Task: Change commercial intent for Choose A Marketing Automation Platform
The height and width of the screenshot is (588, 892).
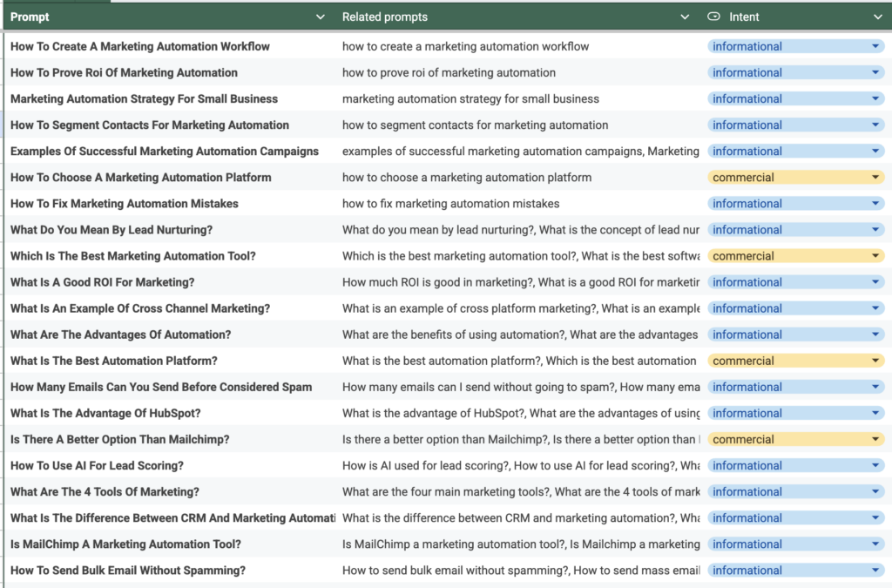Action: tap(875, 178)
